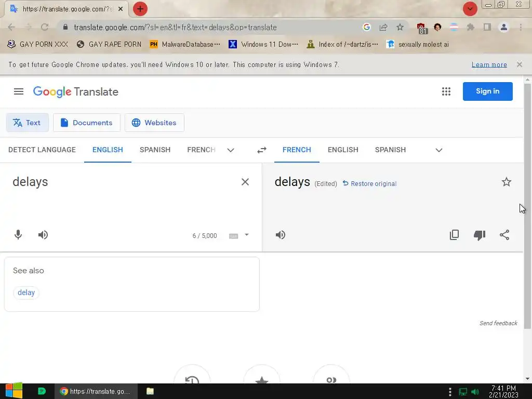Select French as target language
This screenshot has width=532, height=399.
(x=297, y=150)
